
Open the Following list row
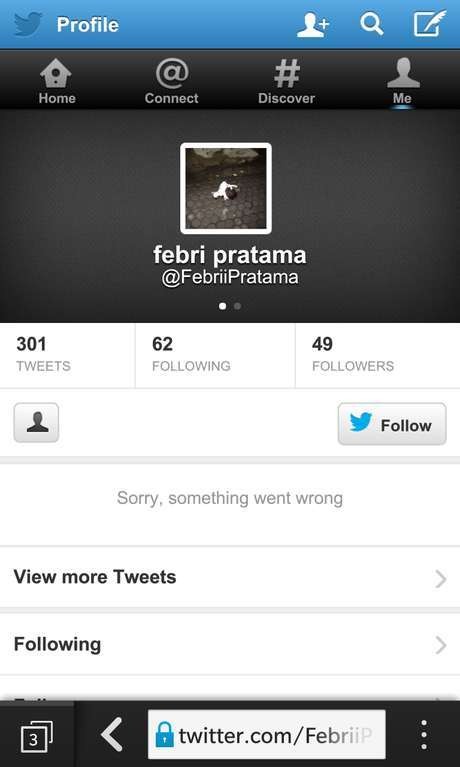click(230, 644)
